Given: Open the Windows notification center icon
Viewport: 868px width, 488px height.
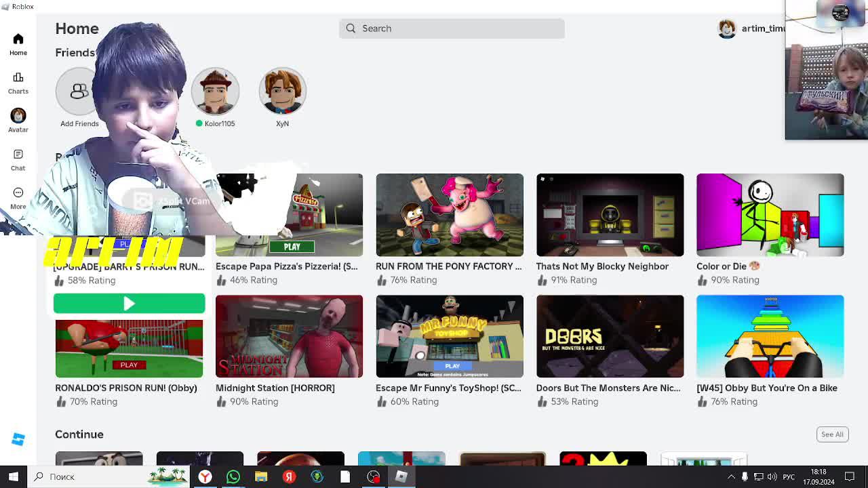Looking at the screenshot, I should click(850, 476).
